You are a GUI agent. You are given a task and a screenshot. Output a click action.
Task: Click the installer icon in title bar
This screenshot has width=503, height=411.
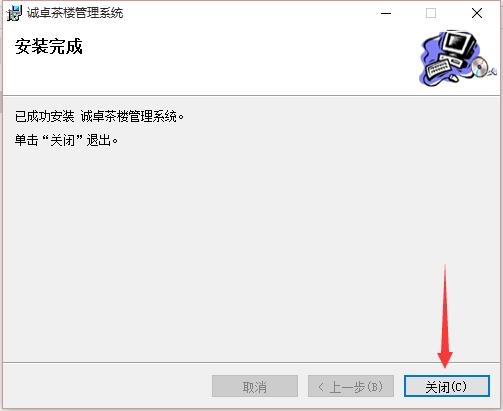[15, 13]
